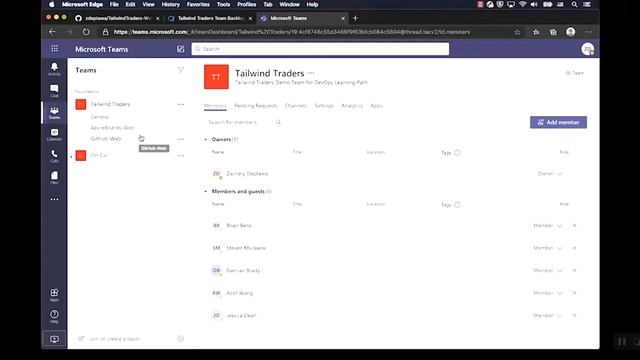Open more options for On-Call team
The image size is (640, 360).
(181, 156)
